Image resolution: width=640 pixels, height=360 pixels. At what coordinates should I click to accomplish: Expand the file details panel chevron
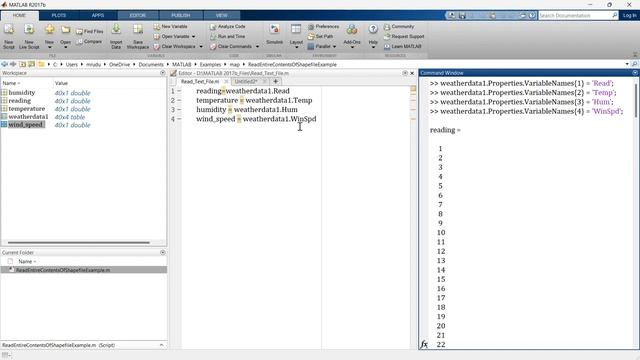[162, 345]
